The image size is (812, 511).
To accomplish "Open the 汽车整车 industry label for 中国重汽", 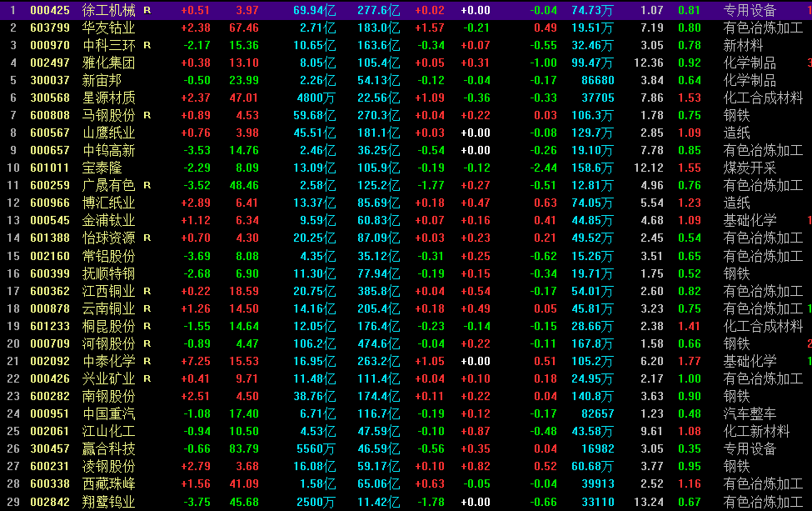I will (750, 413).
